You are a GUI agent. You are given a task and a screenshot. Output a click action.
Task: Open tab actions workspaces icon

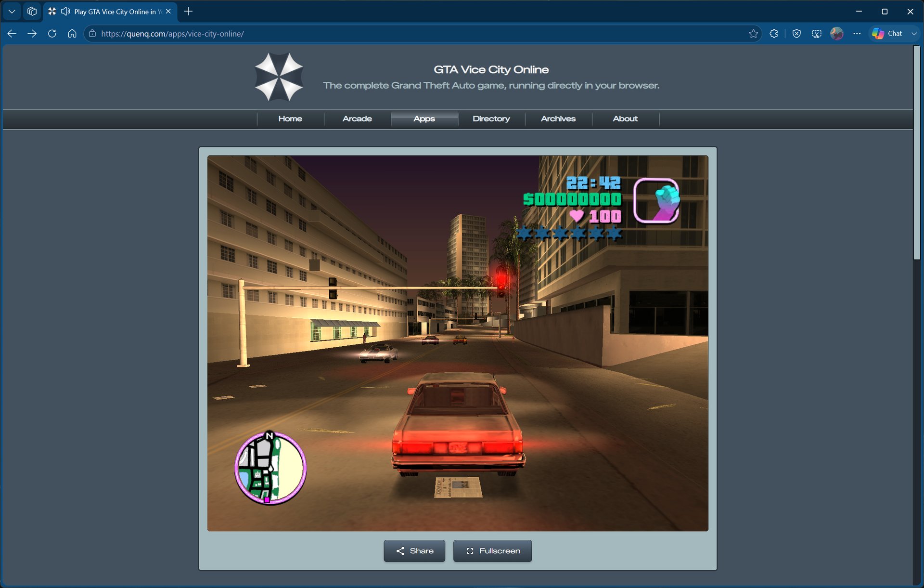tap(32, 12)
